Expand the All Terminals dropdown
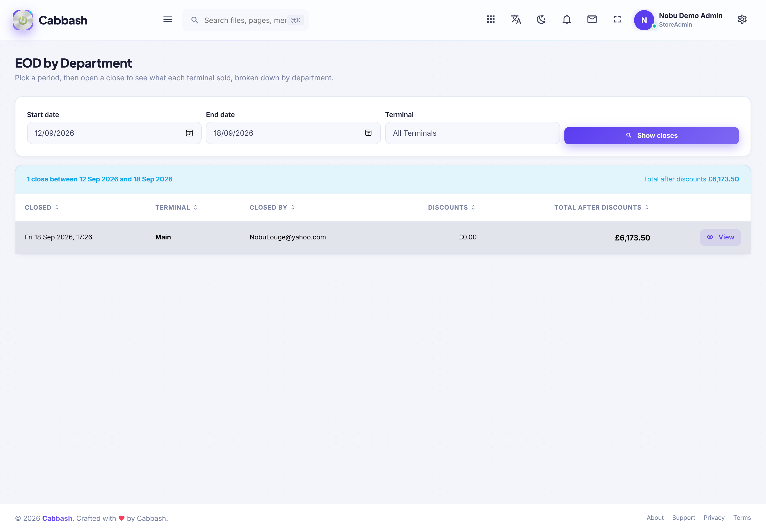Screen dimensions: 766x532 pos(472,133)
